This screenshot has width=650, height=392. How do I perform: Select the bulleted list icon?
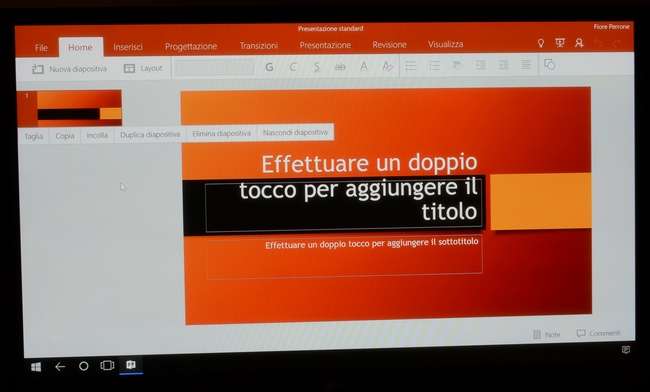click(x=411, y=65)
